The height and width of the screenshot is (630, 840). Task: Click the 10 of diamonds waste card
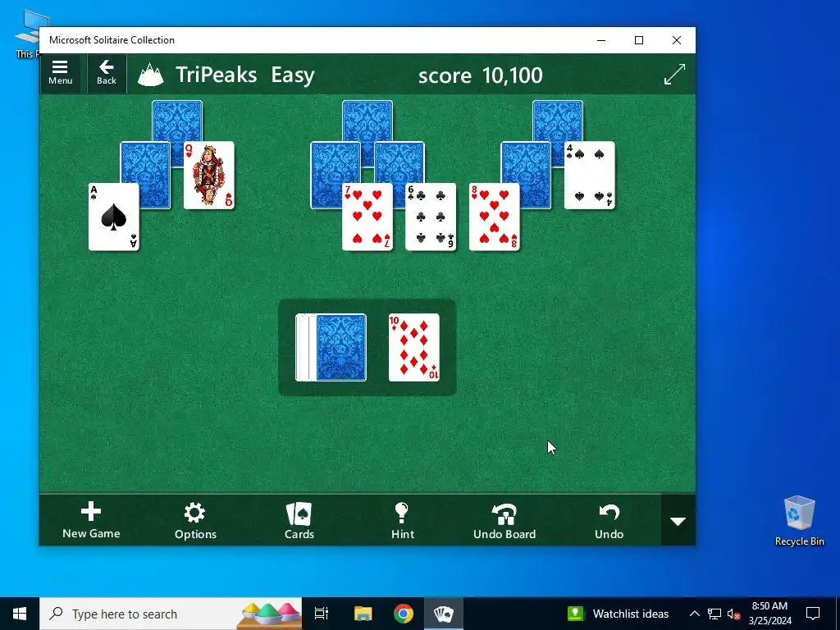tap(413, 348)
